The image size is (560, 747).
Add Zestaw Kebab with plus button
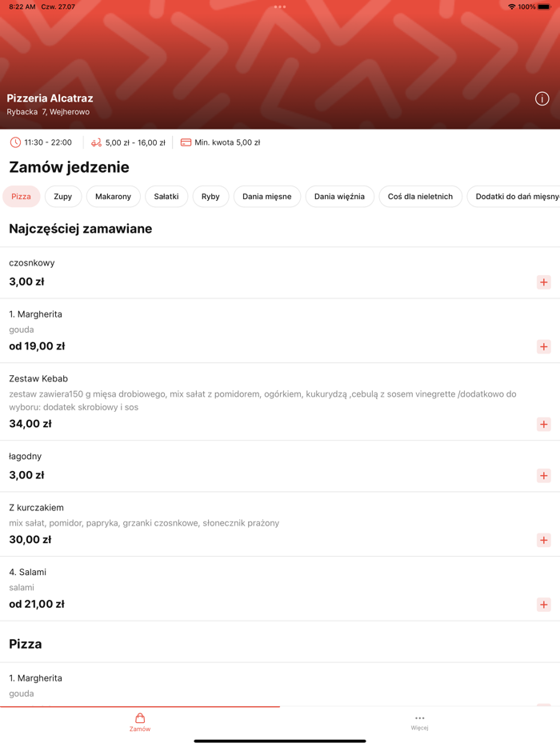544,424
